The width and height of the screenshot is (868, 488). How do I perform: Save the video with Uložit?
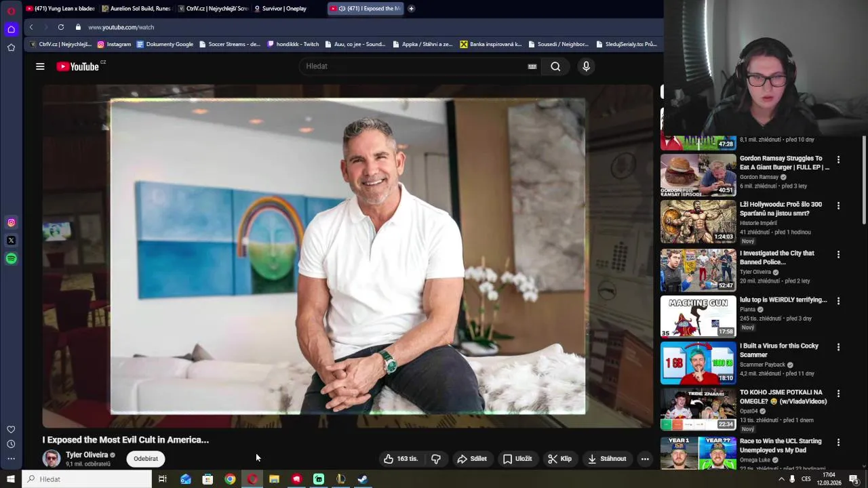pyautogui.click(x=517, y=459)
